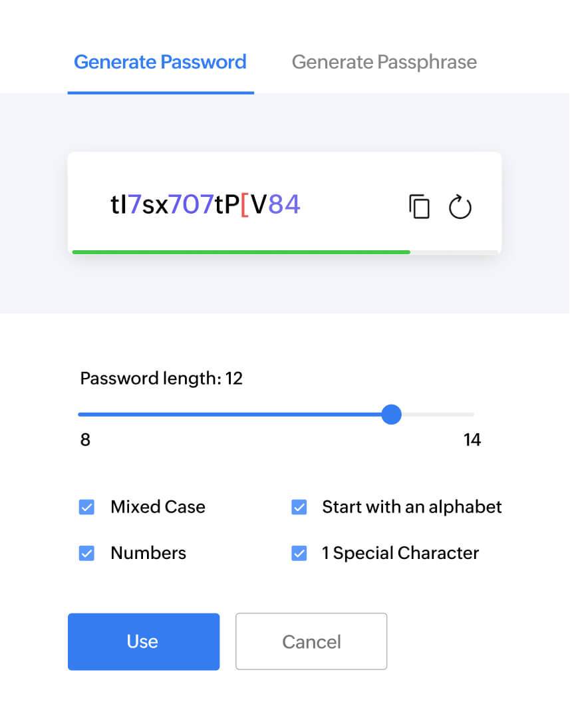570x728 pixels.
Task: Click the refresh password icon
Action: coord(460,207)
